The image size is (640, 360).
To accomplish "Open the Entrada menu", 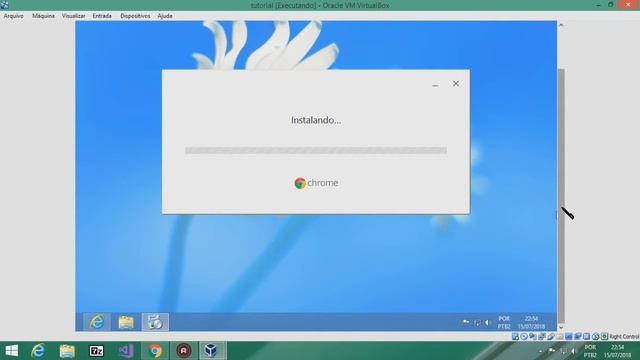I will (102, 16).
